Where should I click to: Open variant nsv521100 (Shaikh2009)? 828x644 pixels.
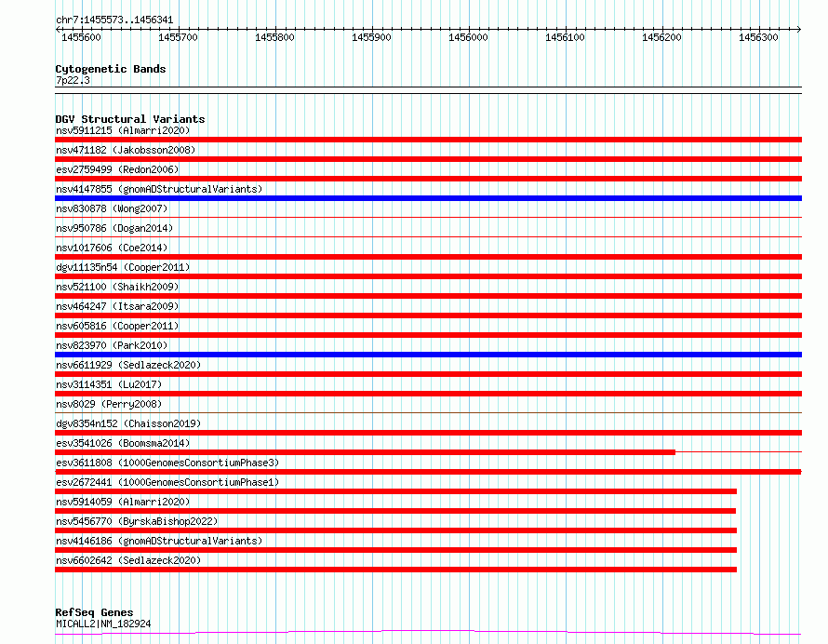117,287
